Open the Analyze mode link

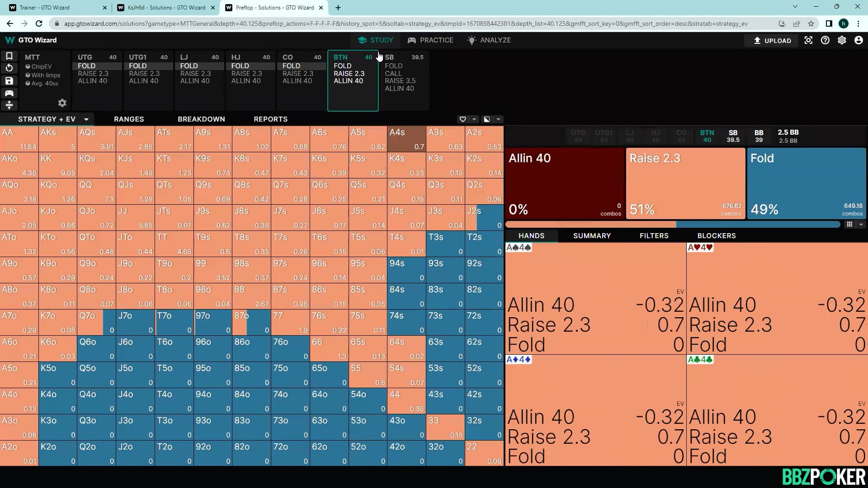coord(489,40)
